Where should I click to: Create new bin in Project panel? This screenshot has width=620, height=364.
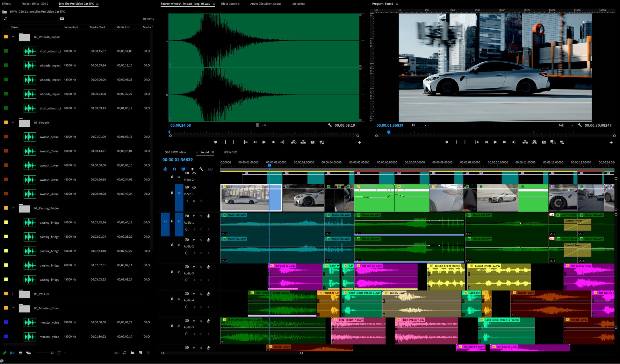(x=132, y=353)
